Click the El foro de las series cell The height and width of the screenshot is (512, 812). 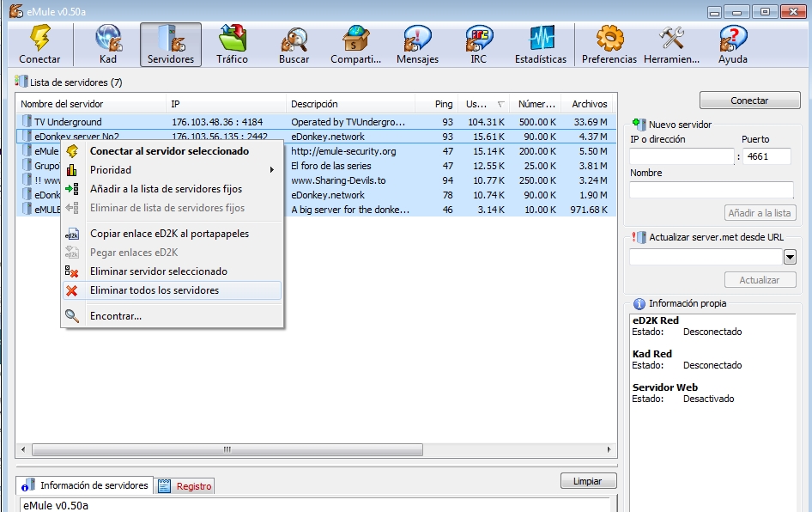pos(331,166)
